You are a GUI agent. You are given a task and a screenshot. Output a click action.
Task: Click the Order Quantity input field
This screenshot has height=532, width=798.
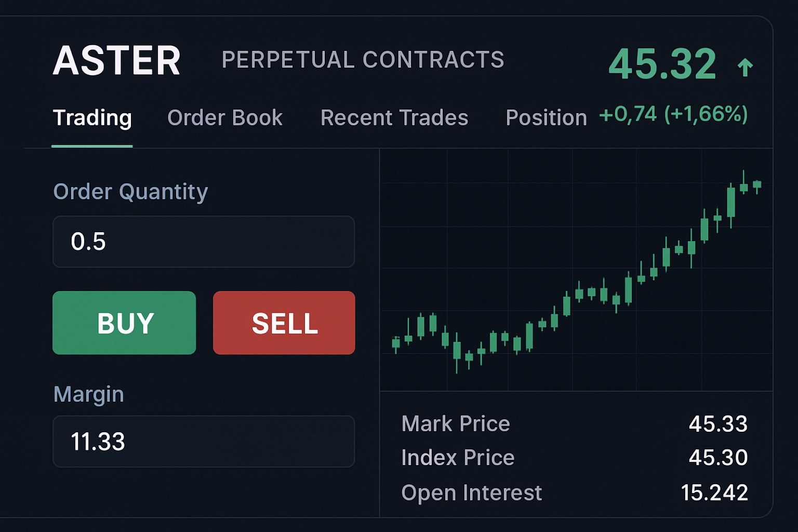[203, 242]
